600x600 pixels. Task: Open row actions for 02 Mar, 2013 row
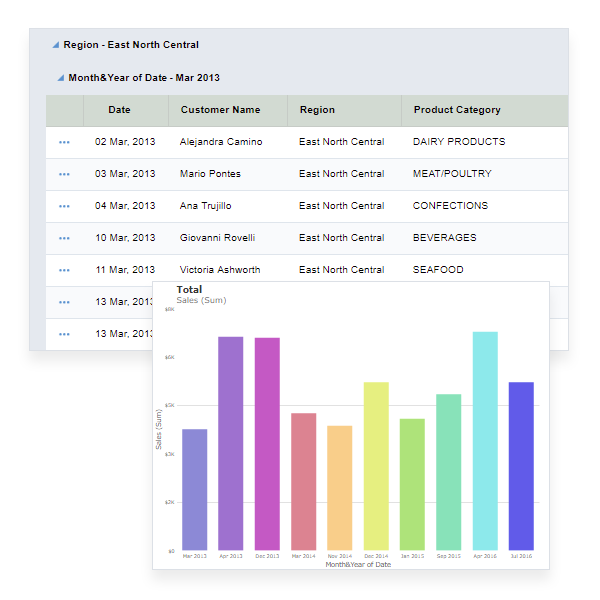64,142
